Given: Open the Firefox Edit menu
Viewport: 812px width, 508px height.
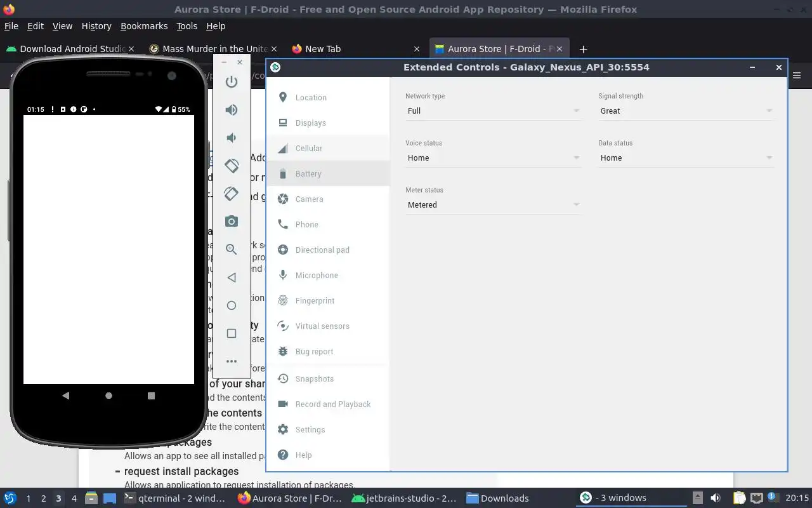Looking at the screenshot, I should pos(36,26).
